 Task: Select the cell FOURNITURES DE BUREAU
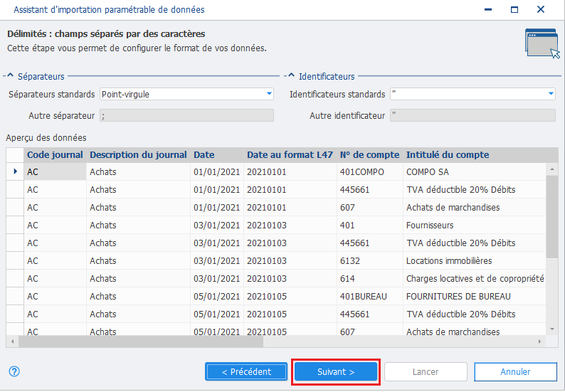tap(475, 297)
